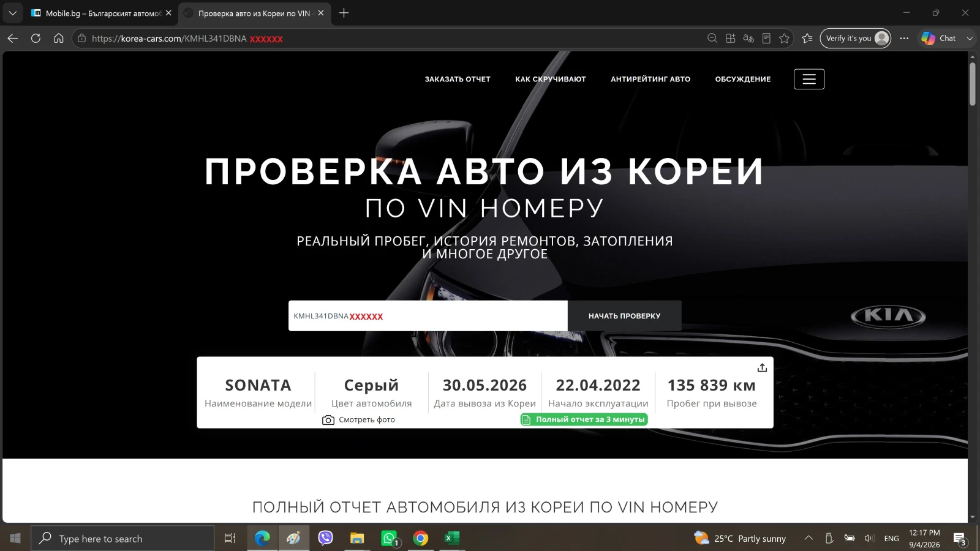This screenshot has height=551, width=980.
Task: Click the ПОЛНЫЙ ОТЧЕТ АВТОМОБИЛЯ heading
Action: coord(485,507)
